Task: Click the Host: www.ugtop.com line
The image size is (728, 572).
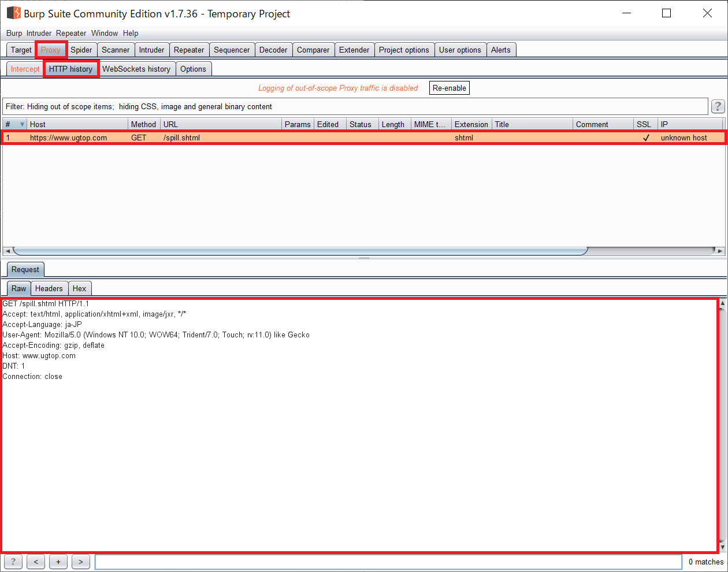Action: pos(39,355)
